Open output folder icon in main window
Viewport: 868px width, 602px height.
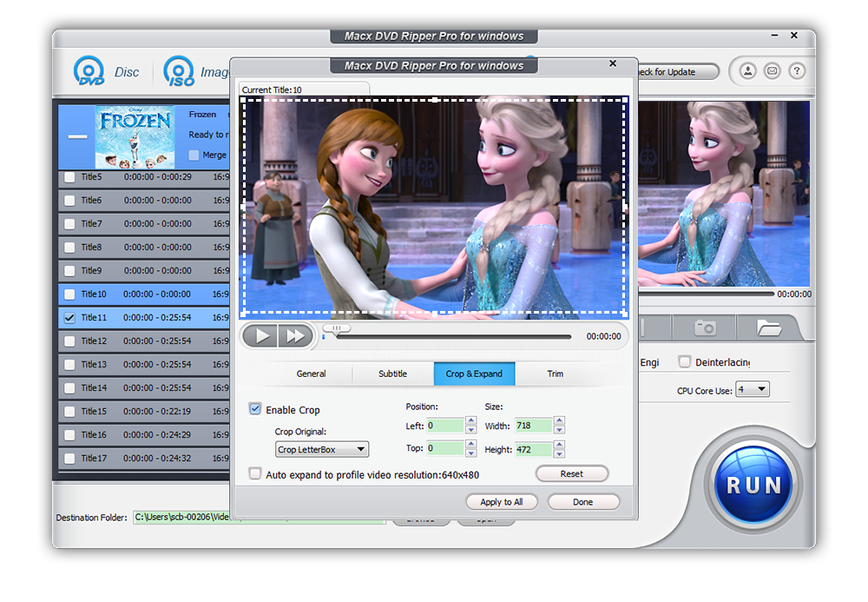pyautogui.click(x=768, y=327)
